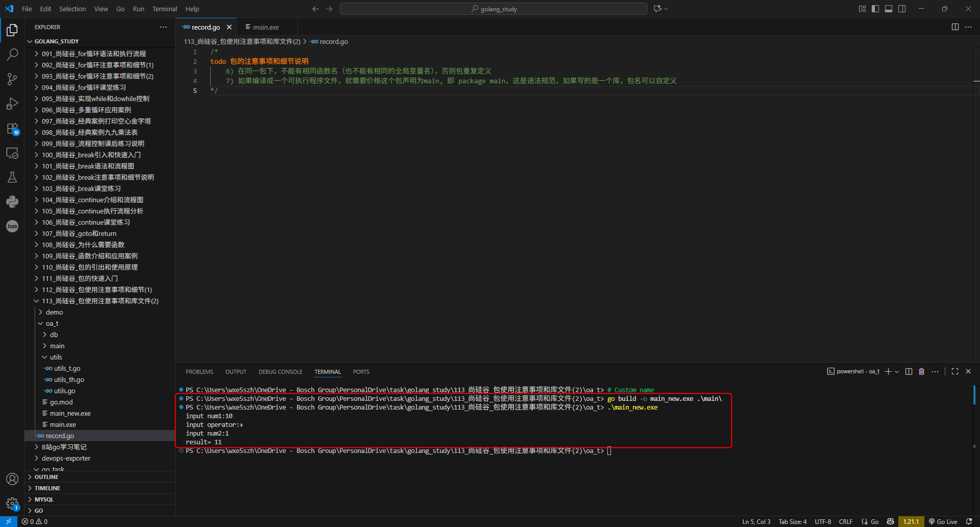980x527 pixels.
Task: Open the Run and Debug view
Action: pyautogui.click(x=12, y=104)
